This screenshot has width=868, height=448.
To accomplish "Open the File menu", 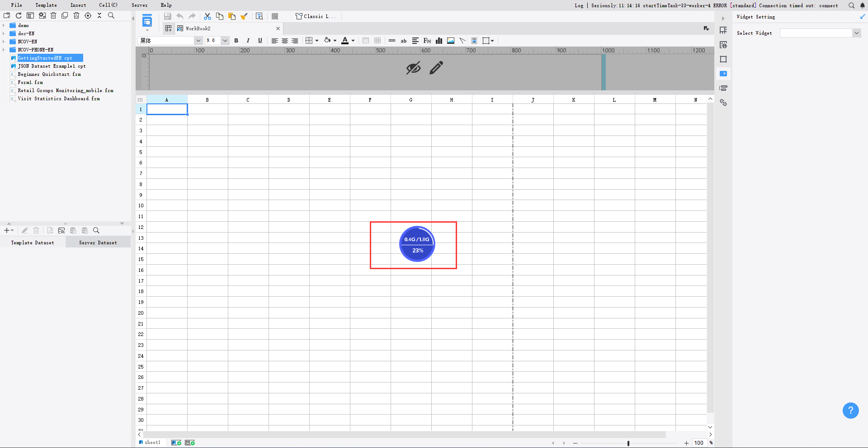I will point(17,5).
